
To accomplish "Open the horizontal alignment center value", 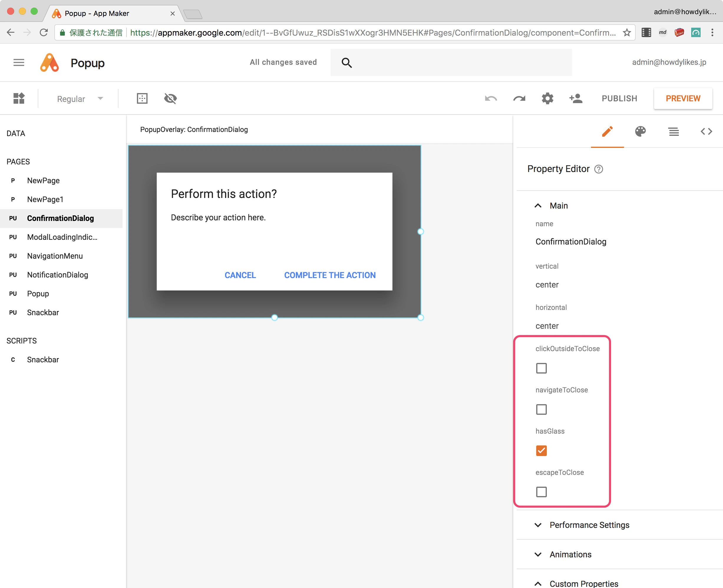I will coord(547,326).
